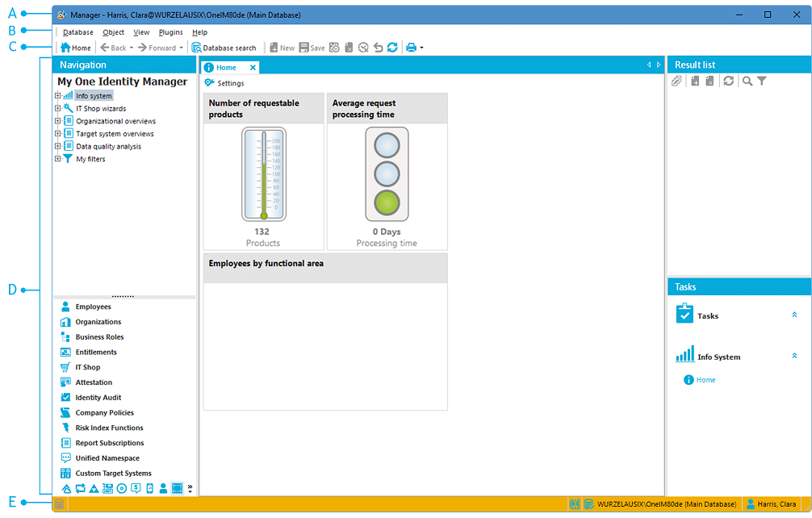Open the print icon dropdown arrow

(x=421, y=48)
